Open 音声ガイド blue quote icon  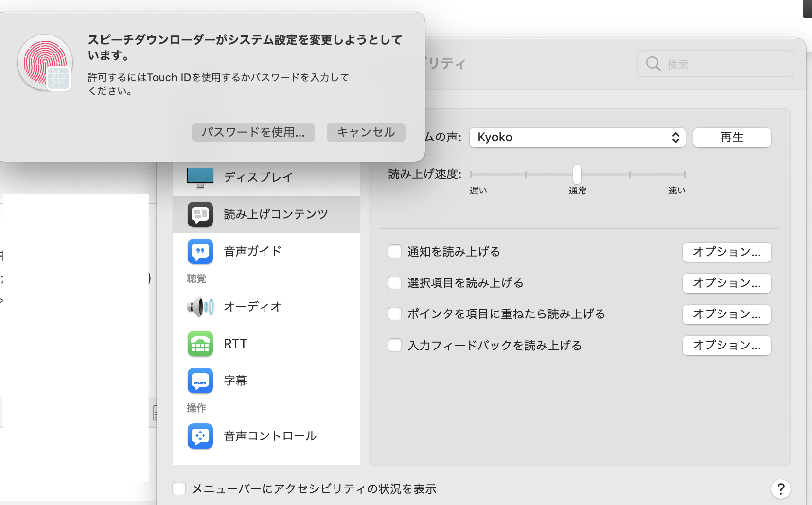200,251
